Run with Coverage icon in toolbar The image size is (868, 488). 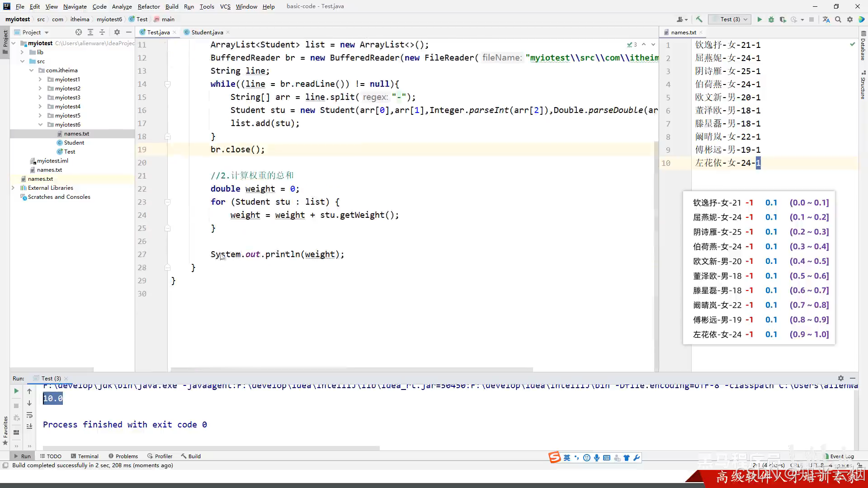pos(783,19)
